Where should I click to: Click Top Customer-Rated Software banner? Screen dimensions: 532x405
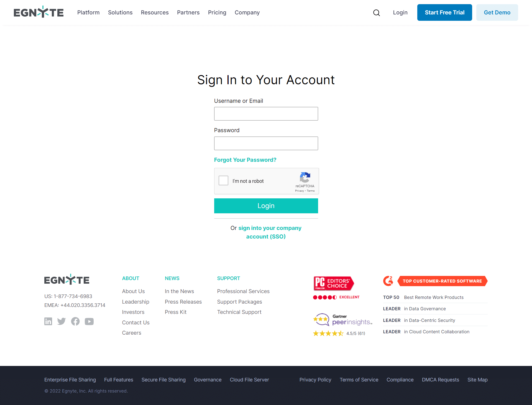click(443, 281)
